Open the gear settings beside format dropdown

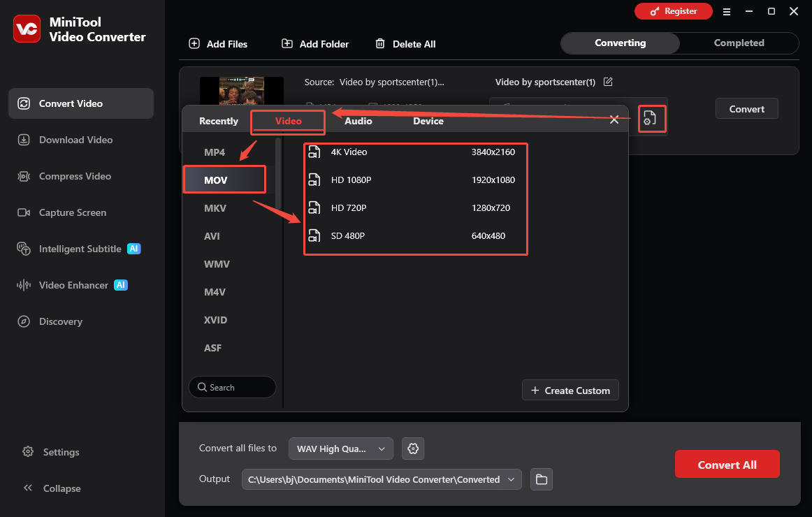413,449
